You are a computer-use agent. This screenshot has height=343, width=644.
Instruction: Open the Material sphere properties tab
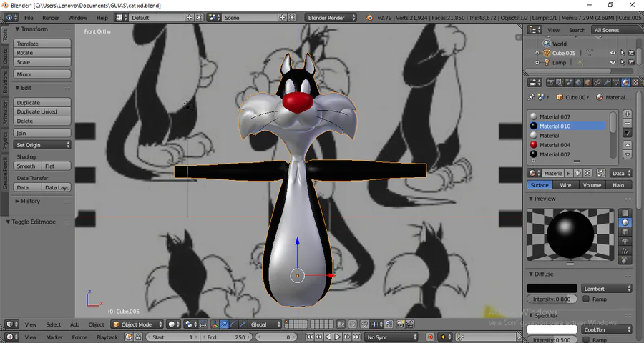pyautogui.click(x=625, y=82)
